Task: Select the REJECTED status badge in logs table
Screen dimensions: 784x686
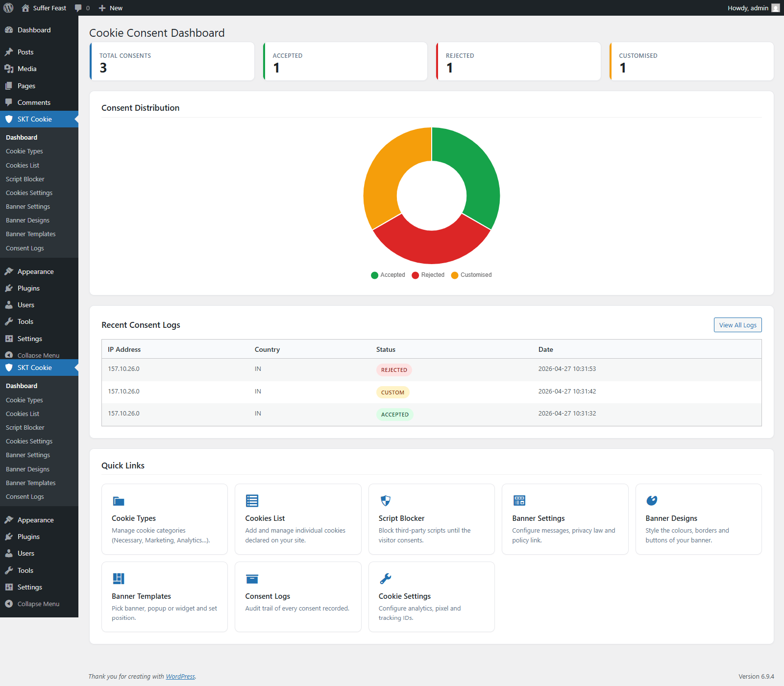Action: pos(394,369)
